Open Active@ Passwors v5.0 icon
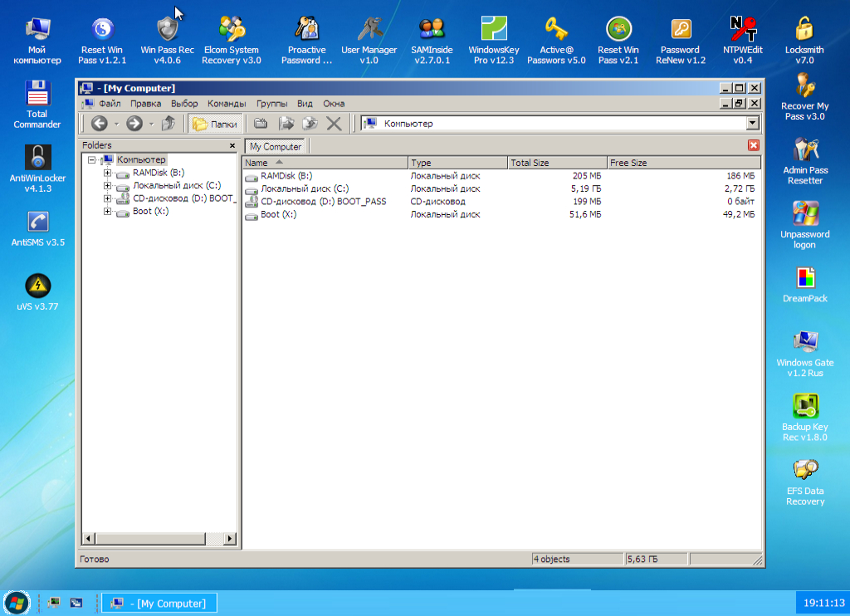The image size is (850, 616). click(x=556, y=40)
